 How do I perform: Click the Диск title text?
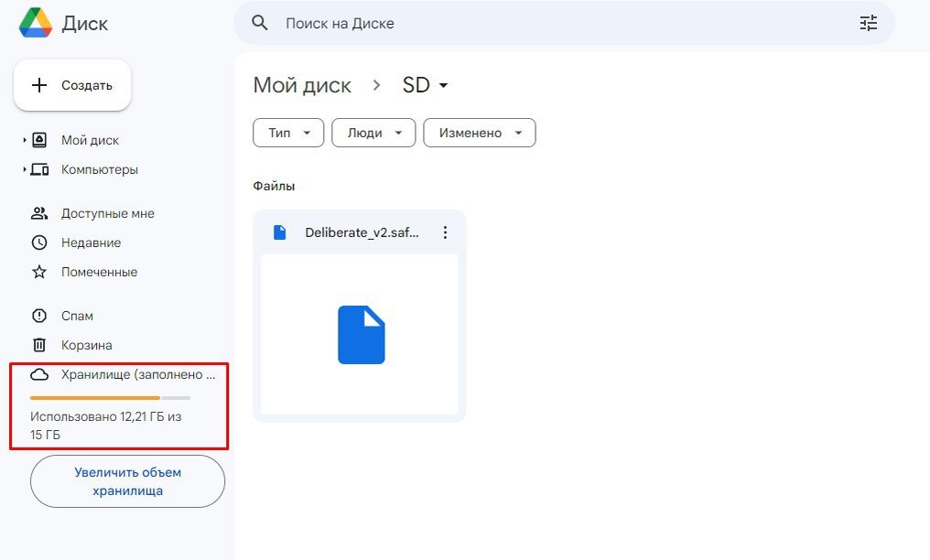(85, 23)
